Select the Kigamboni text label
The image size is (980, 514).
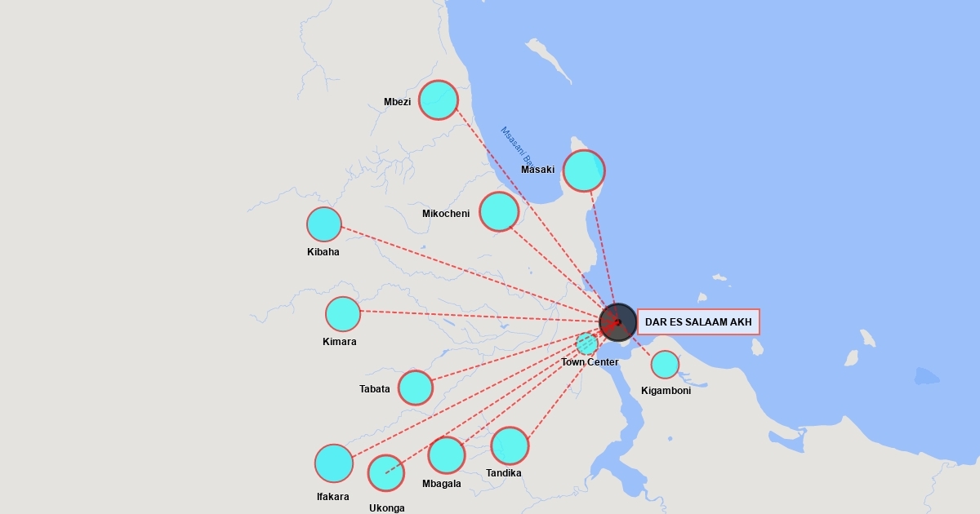point(666,391)
